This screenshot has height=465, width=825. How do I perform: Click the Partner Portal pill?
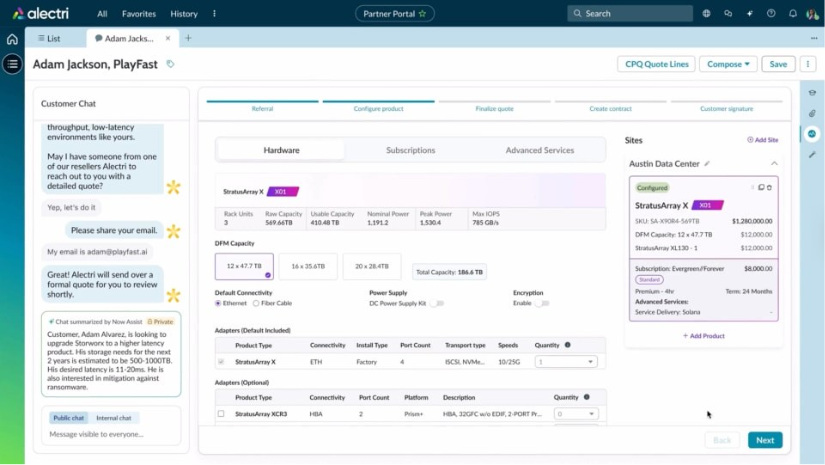tap(395, 14)
